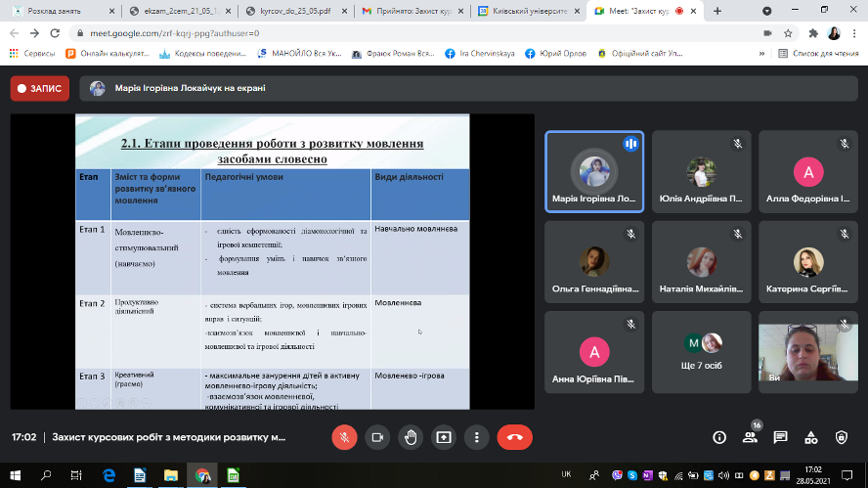Open the Activities panel
Image resolution: width=868 pixels, height=488 pixels.
811,437
